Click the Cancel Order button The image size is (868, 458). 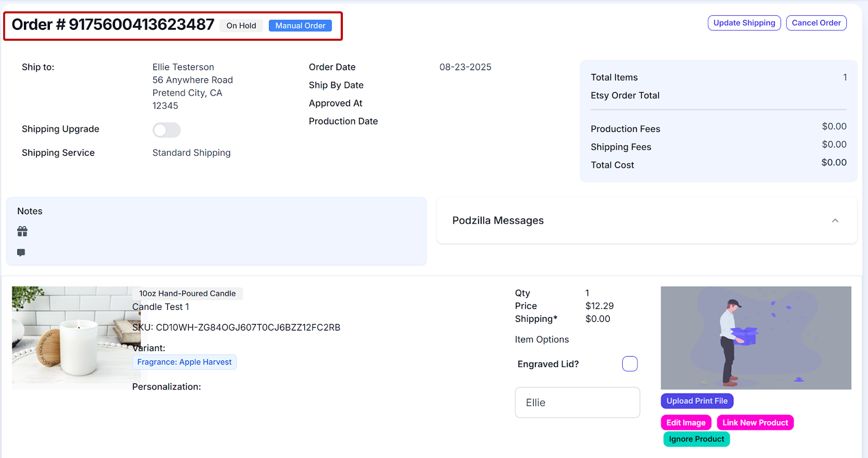816,23
